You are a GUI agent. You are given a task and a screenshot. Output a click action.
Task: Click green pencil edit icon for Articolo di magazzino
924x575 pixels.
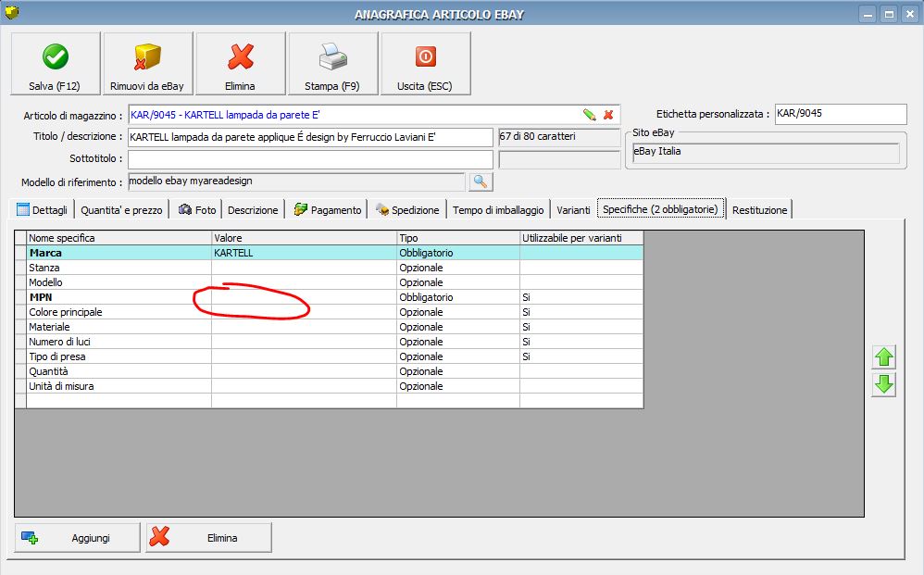[589, 115]
